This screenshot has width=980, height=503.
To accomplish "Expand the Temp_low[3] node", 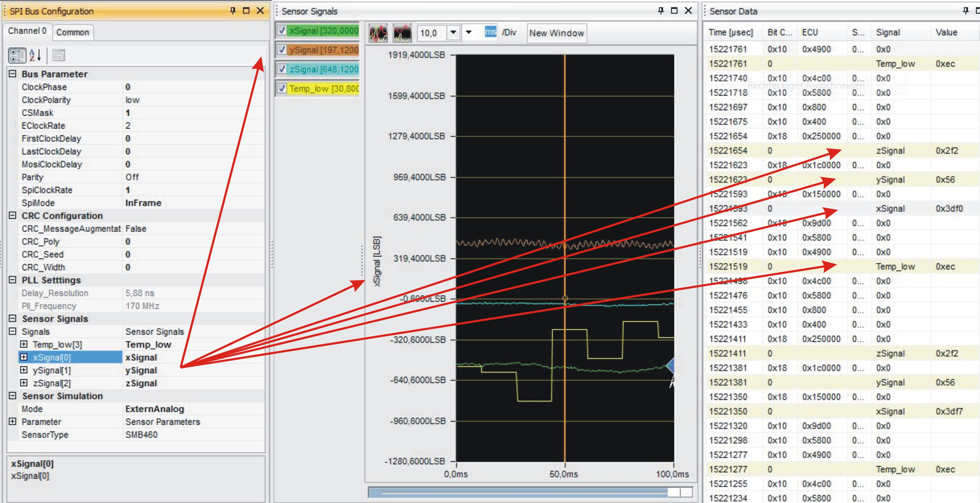I will tap(24, 344).
